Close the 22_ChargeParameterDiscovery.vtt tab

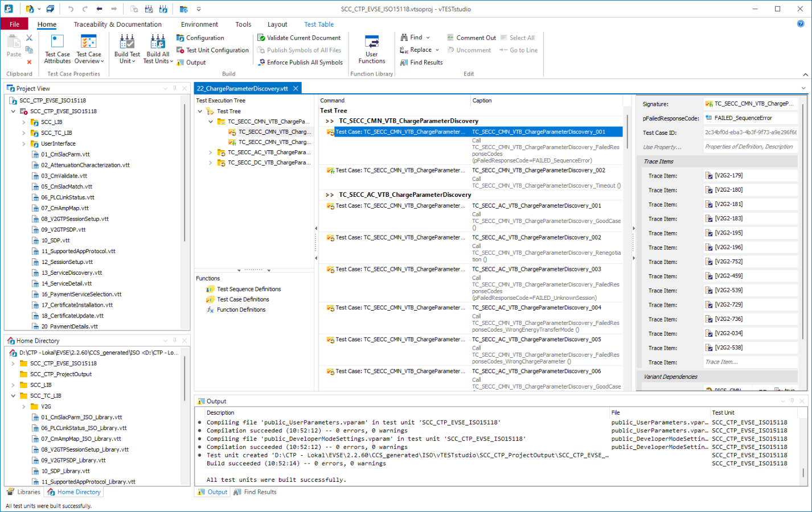point(296,89)
